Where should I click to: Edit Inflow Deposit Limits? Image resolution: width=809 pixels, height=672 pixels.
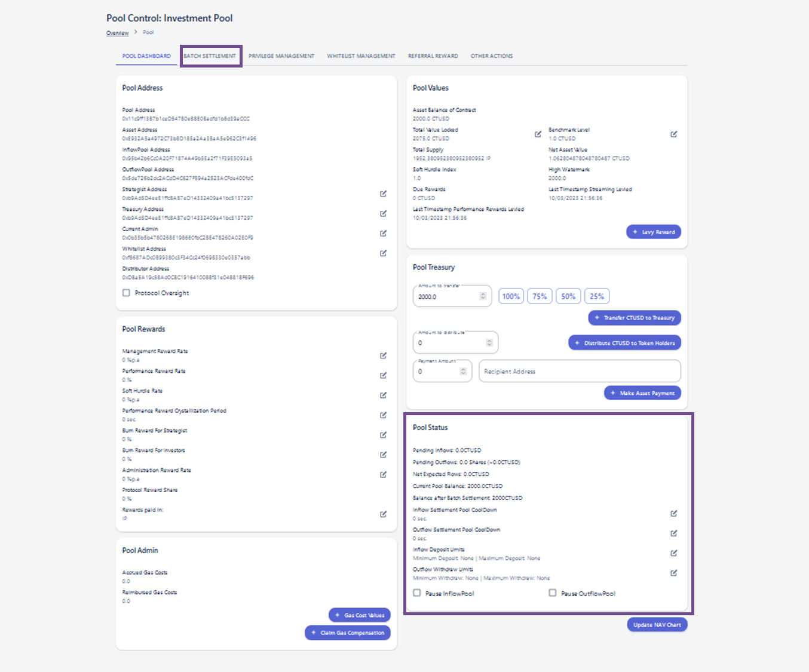click(673, 553)
